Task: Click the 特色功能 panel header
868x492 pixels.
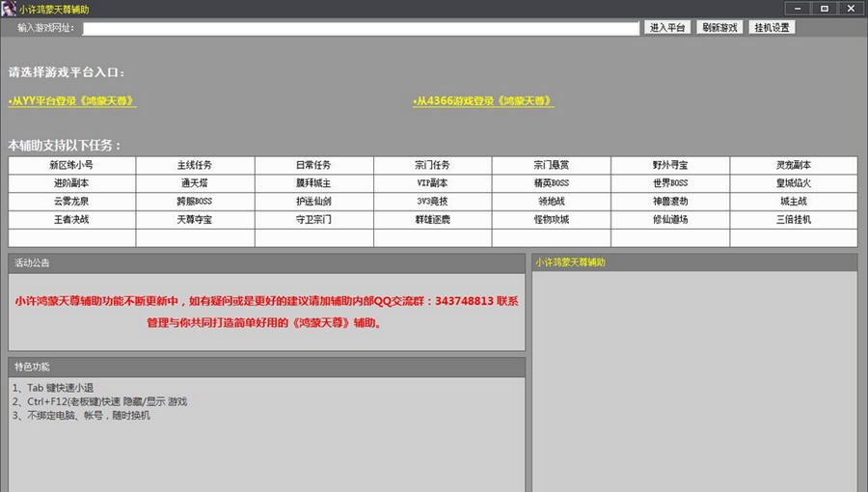Action: pos(266,367)
